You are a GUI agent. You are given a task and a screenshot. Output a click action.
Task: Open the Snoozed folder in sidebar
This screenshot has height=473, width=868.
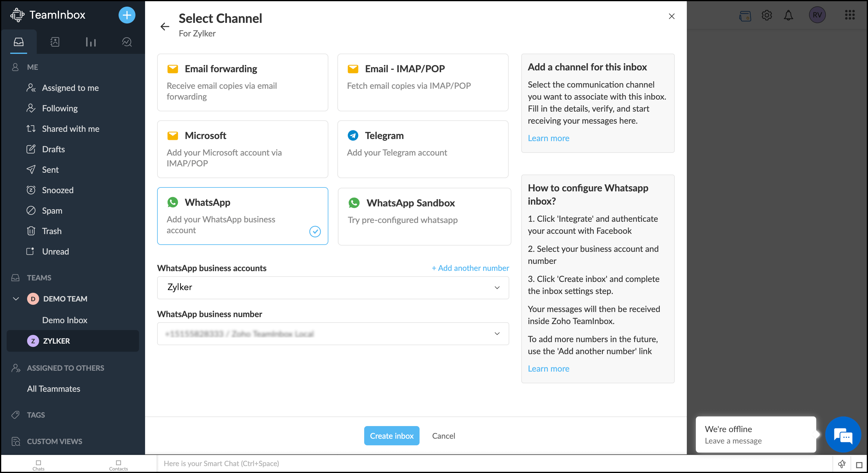pos(57,190)
